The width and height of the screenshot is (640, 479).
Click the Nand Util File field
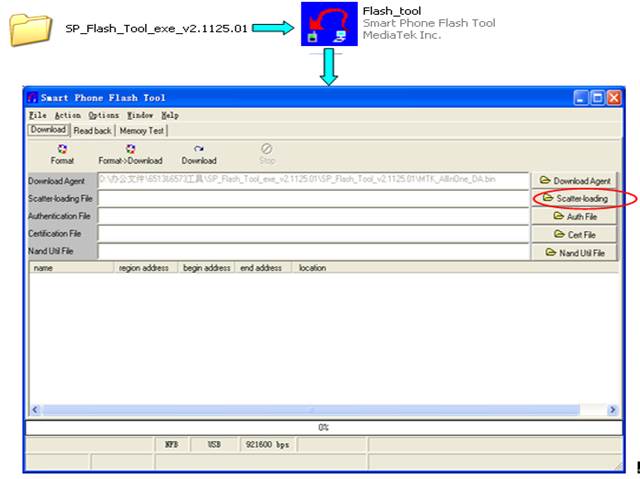point(313,251)
